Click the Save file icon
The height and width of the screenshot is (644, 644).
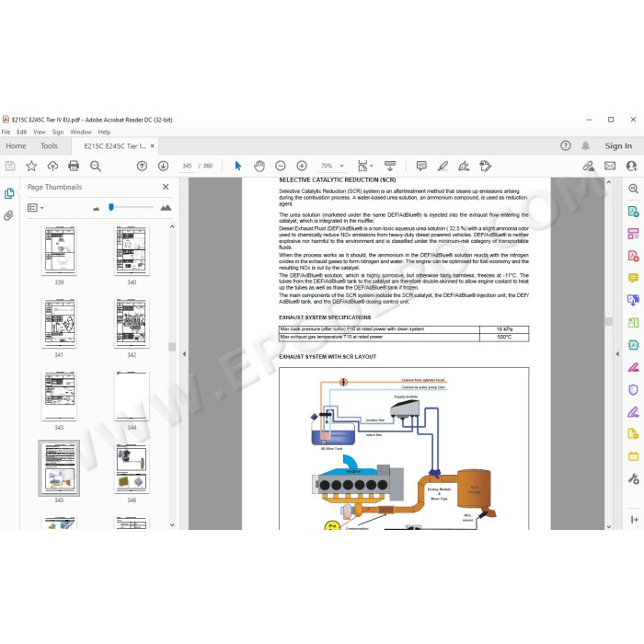click(x=10, y=166)
